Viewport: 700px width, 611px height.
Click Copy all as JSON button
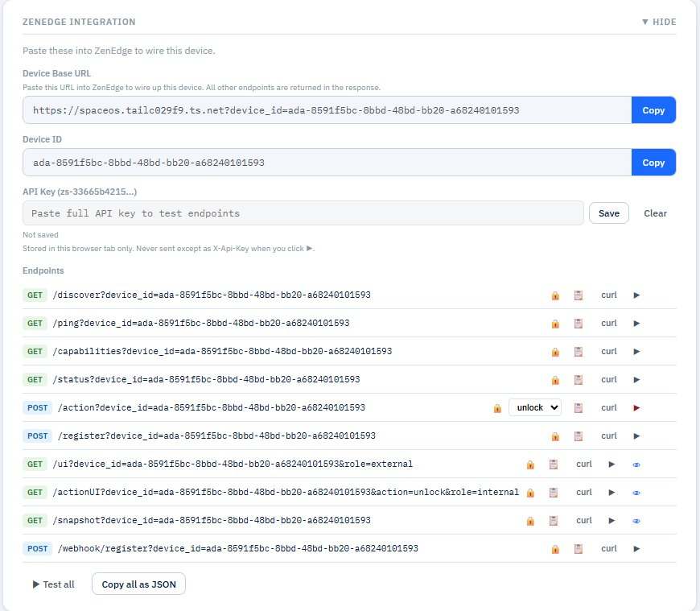[139, 584]
